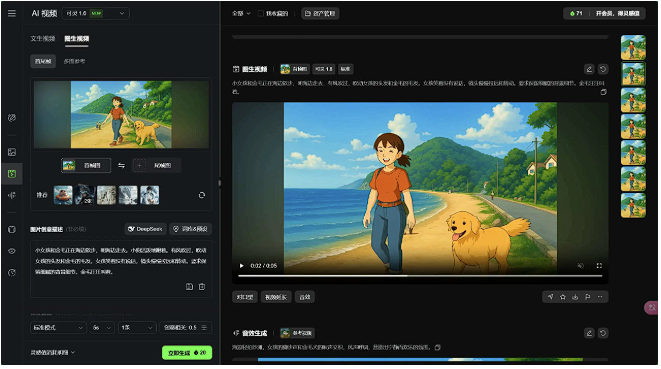The height and width of the screenshot is (369, 661).
Task: Open the 1条 count dropdown
Action: pos(137,328)
